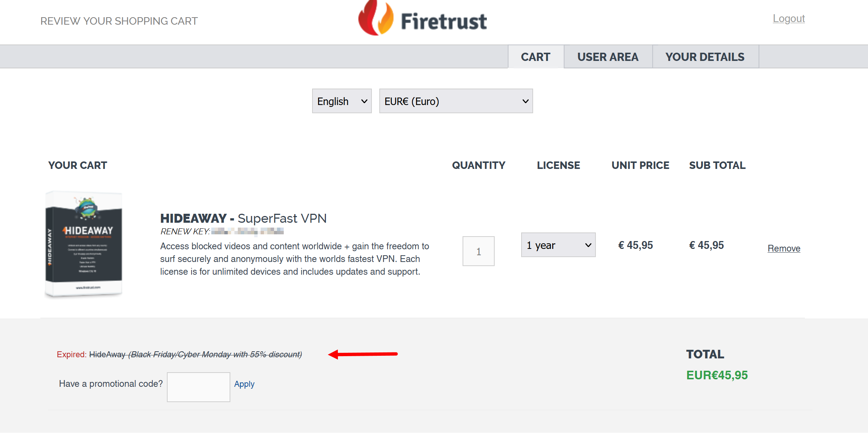Change the 1 year license dropdown
This screenshot has width=868, height=435.
point(558,245)
